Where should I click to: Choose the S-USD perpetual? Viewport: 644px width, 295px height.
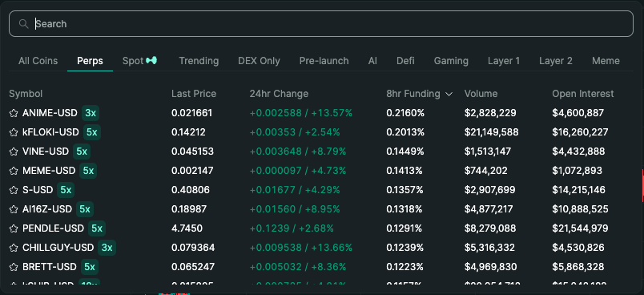coord(38,190)
